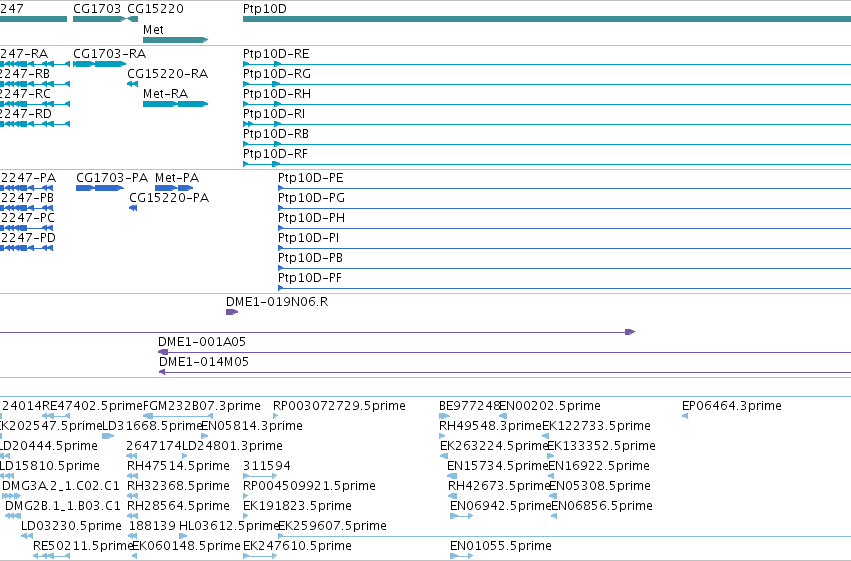Image resolution: width=851 pixels, height=561 pixels.
Task: Click the RH32368.5prime EST label
Action: pos(179,486)
